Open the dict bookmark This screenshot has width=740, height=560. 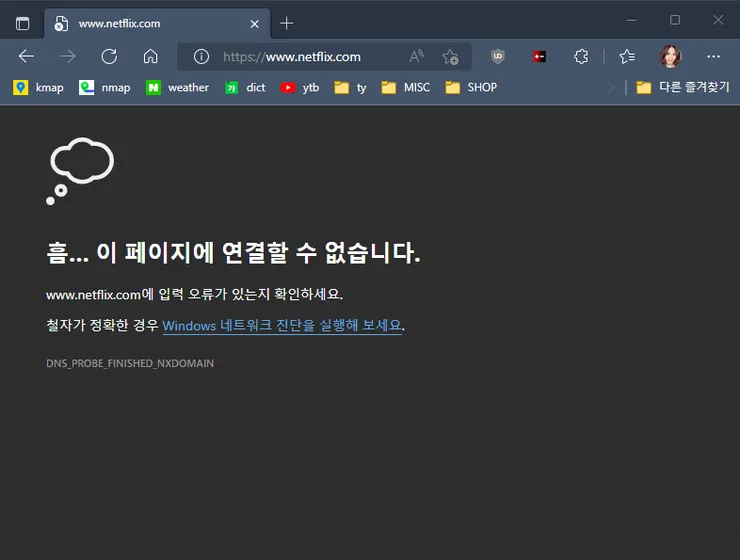pos(245,87)
